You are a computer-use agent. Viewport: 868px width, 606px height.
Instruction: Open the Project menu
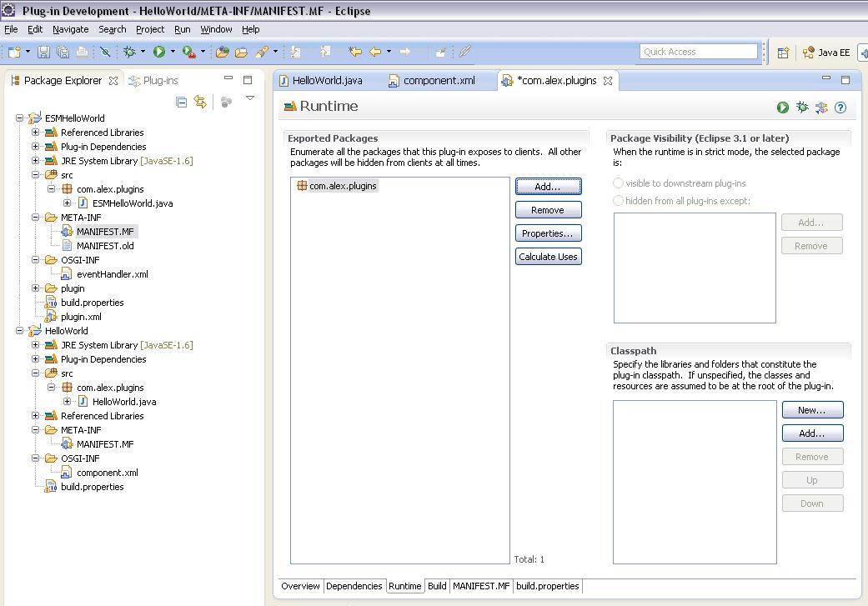[x=150, y=29]
